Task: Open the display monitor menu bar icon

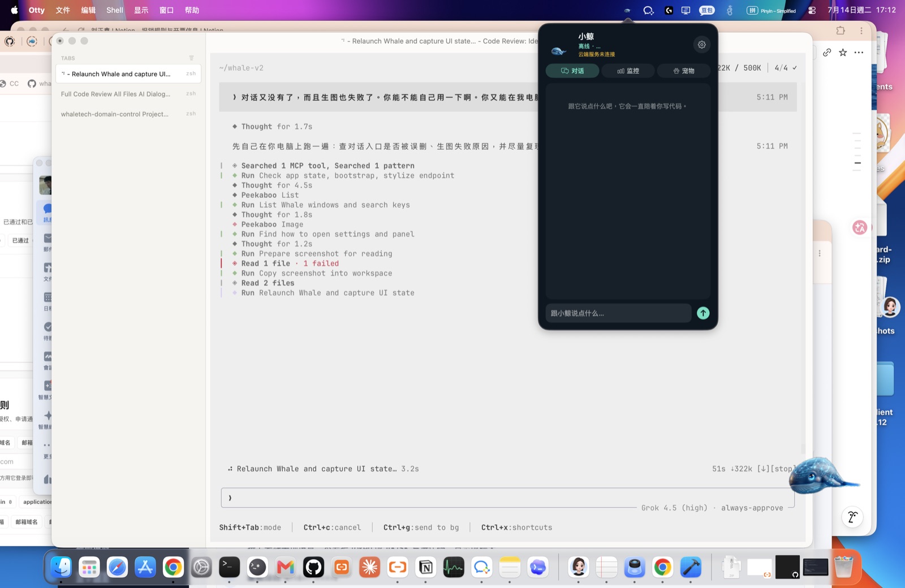Action: tap(686, 10)
